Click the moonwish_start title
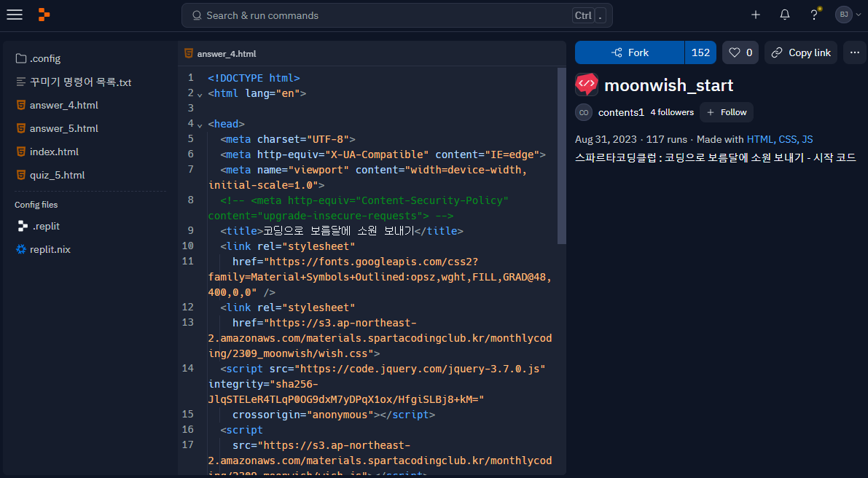The width and height of the screenshot is (868, 478). pyautogui.click(x=669, y=85)
